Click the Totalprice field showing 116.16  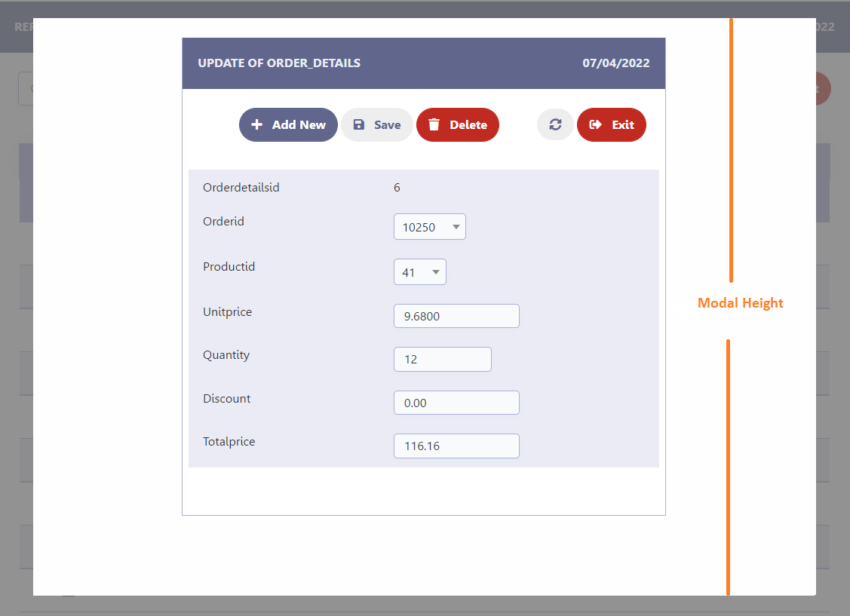[x=456, y=446]
